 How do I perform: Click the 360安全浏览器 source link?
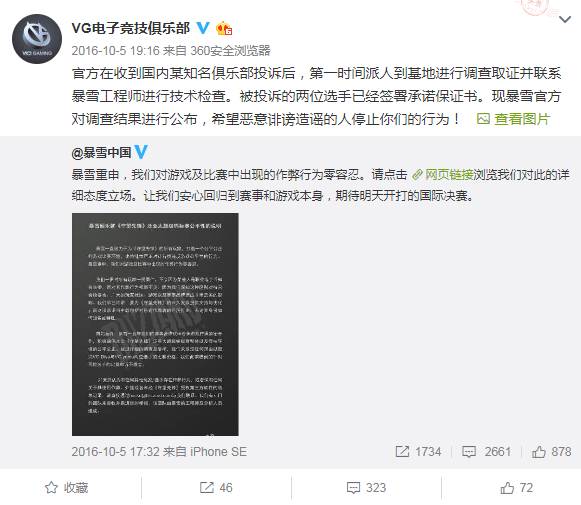click(230, 50)
